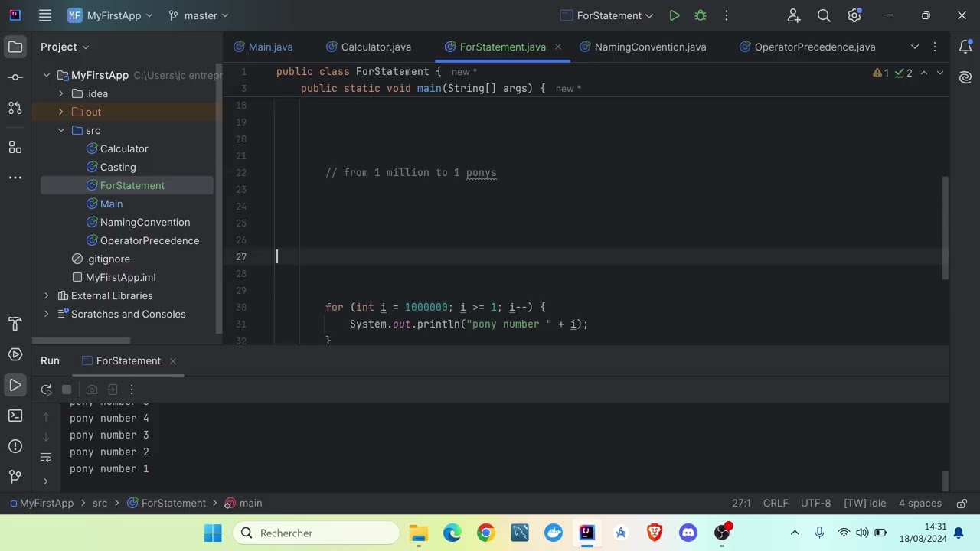The height and width of the screenshot is (551, 980).
Task: Open the main hamburger menu
Action: pyautogui.click(x=45, y=15)
